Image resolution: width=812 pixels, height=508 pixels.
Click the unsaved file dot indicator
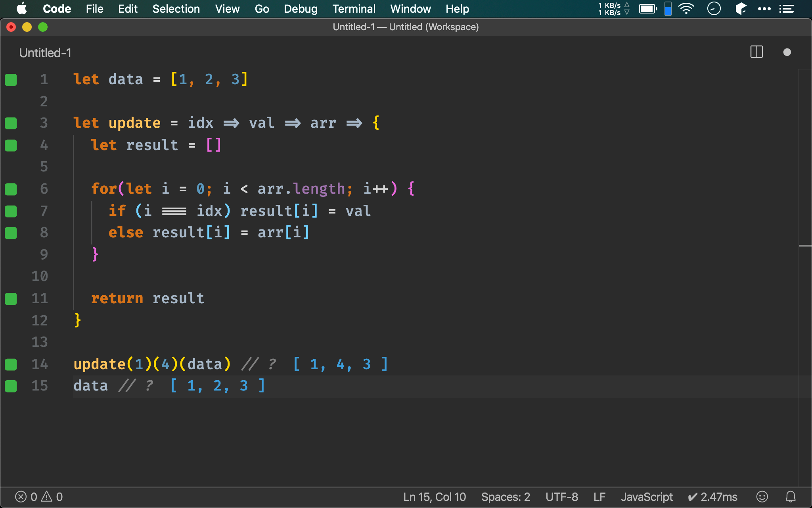click(x=787, y=52)
